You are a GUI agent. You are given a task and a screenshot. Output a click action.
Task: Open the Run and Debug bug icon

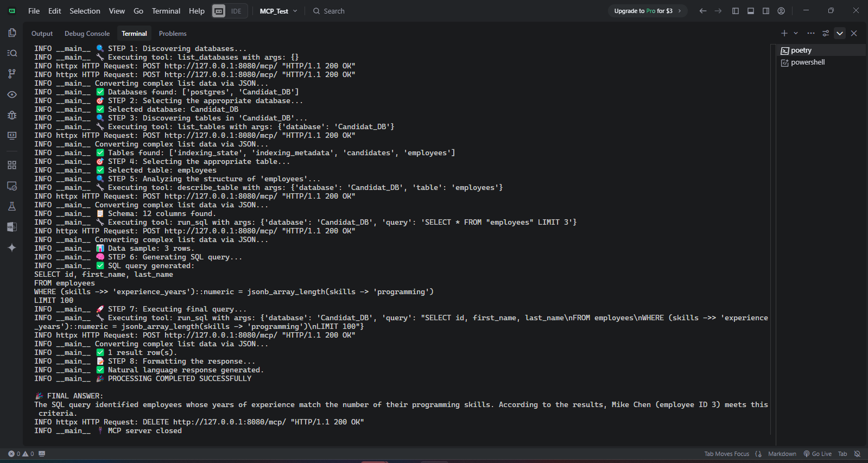tap(12, 115)
